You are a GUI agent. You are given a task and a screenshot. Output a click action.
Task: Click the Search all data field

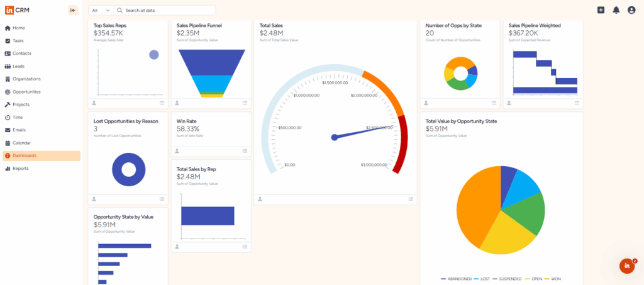167,11
